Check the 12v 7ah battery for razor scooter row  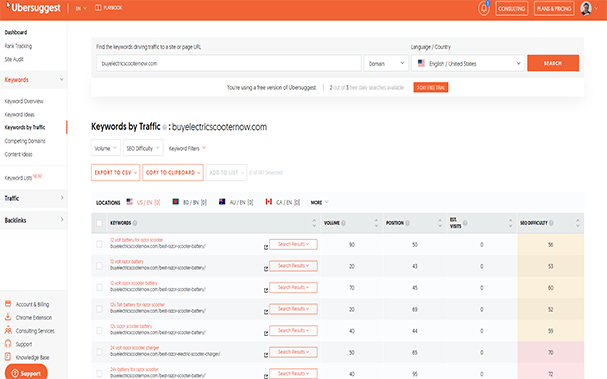coord(99,309)
